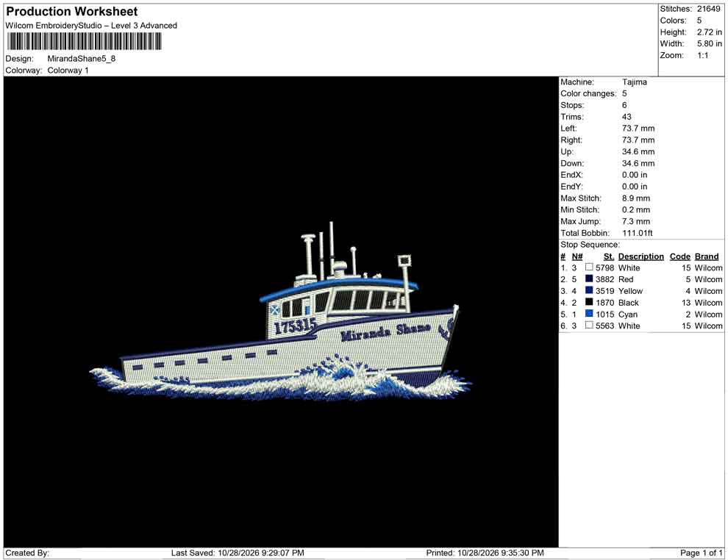Select the zoom value "1:1"
728x560 pixels.
click(x=703, y=55)
